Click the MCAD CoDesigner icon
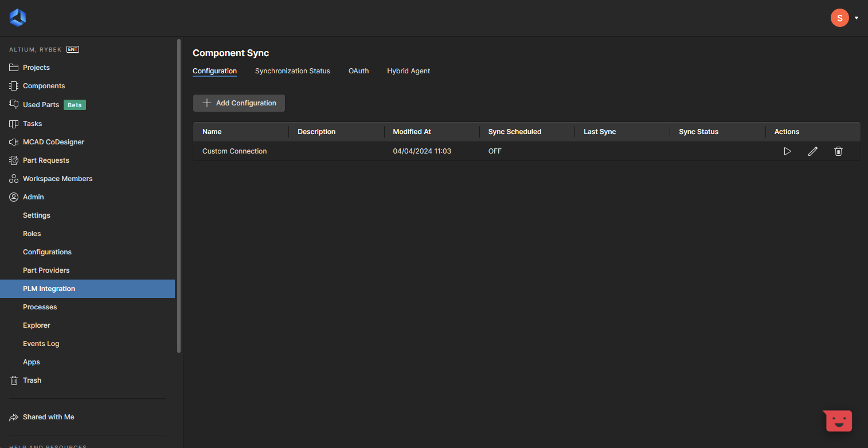This screenshot has height=448, width=868. point(14,142)
